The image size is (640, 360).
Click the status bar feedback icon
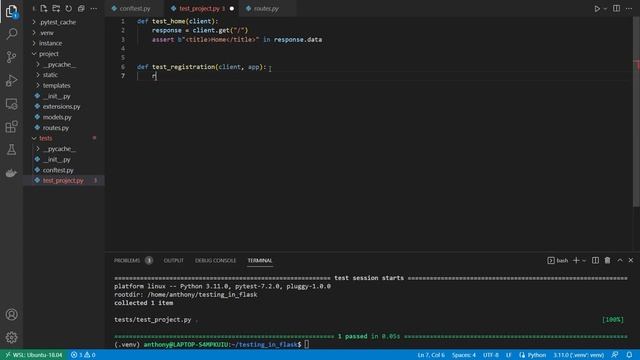(x=615, y=355)
